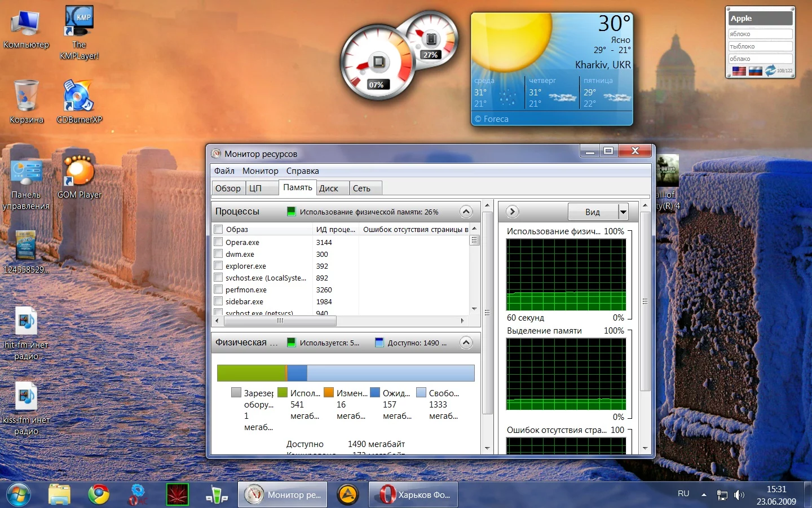Open the Recycle Bin (Корзина) icon
The height and width of the screenshot is (508, 812).
coord(26,97)
